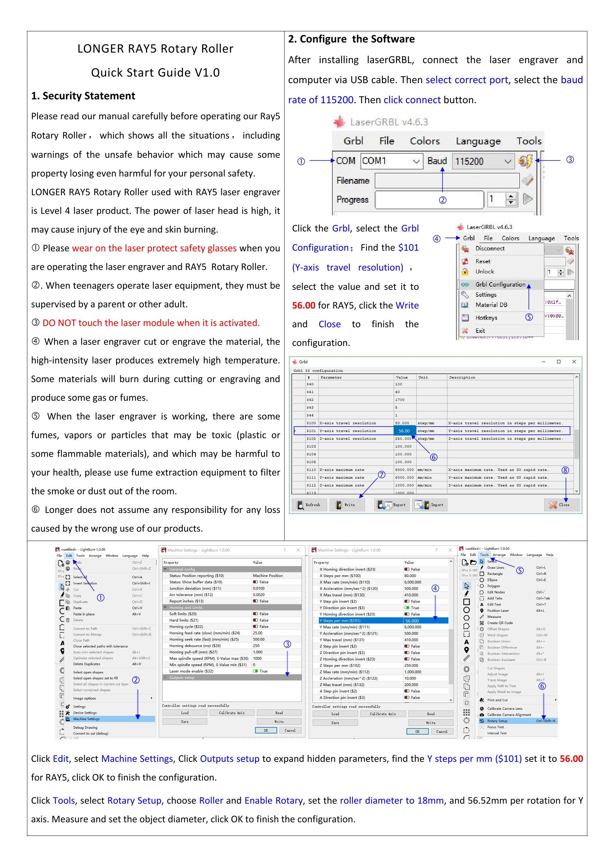
Task: Click the green play arrow beside the Progress bar
Action: click(528, 199)
